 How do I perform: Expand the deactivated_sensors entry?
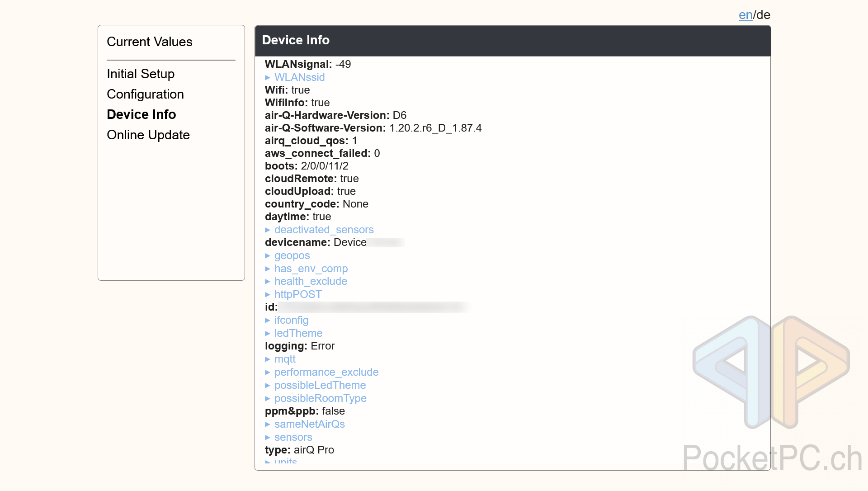(319, 230)
